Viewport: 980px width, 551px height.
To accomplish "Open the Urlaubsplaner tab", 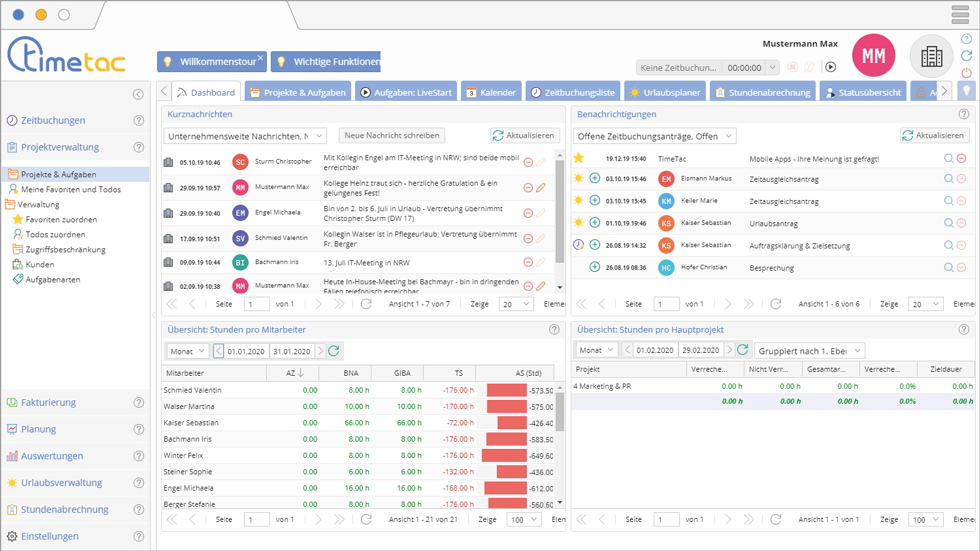I will [x=663, y=92].
